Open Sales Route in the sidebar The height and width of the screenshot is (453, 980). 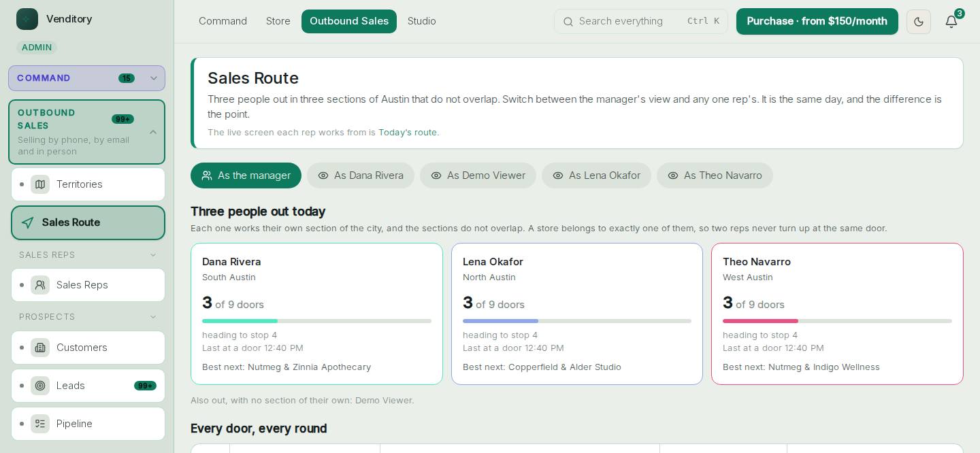point(88,222)
